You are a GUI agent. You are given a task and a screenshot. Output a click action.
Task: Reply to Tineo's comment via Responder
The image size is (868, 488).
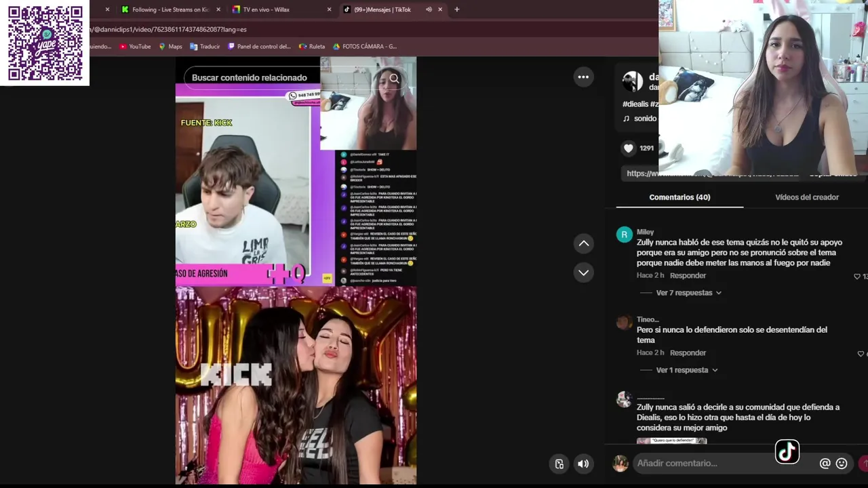coord(688,353)
